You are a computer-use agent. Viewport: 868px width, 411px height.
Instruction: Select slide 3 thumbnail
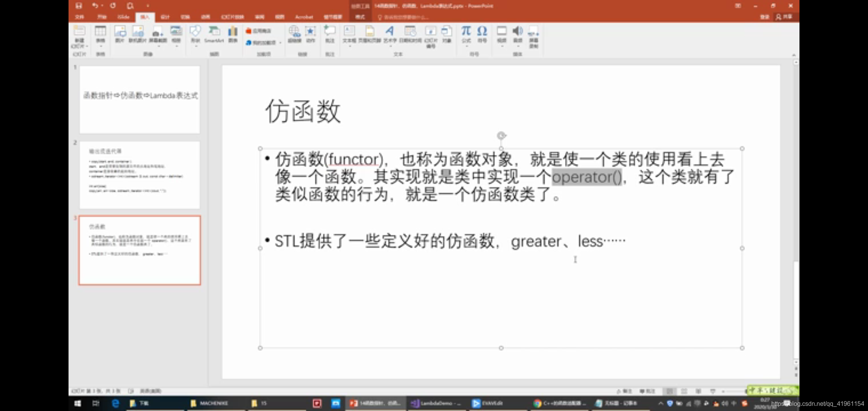click(140, 250)
